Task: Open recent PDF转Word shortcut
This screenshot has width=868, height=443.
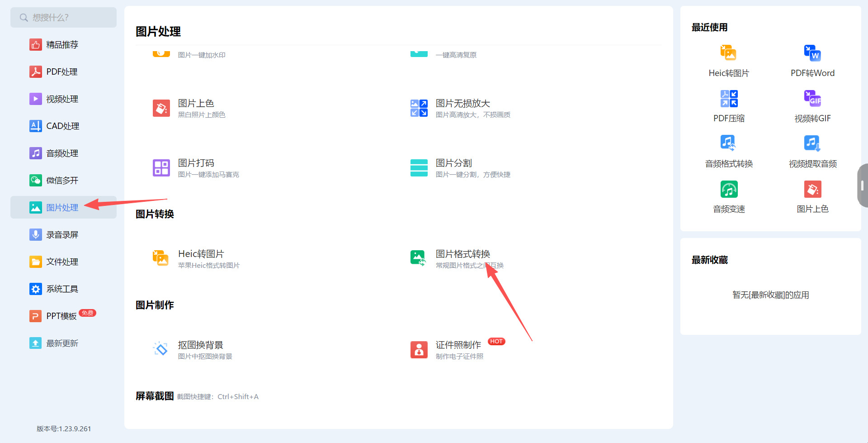Action: point(812,61)
